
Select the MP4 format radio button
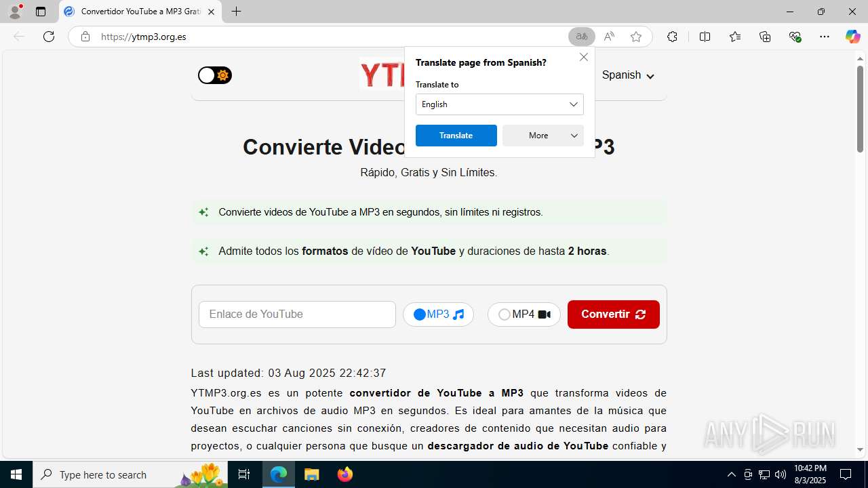(x=504, y=314)
